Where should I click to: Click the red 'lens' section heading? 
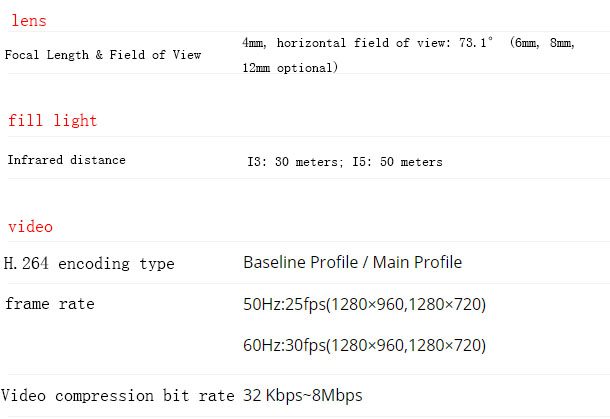[29, 21]
